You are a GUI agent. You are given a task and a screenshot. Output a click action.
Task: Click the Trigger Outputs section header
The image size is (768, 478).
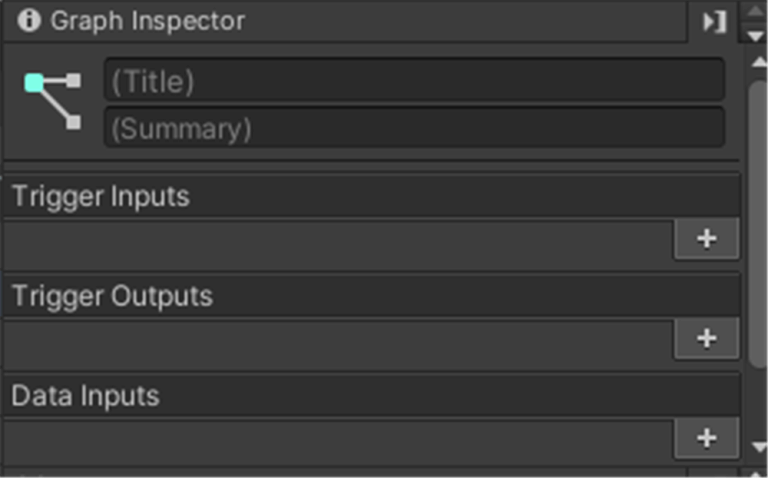(371, 296)
